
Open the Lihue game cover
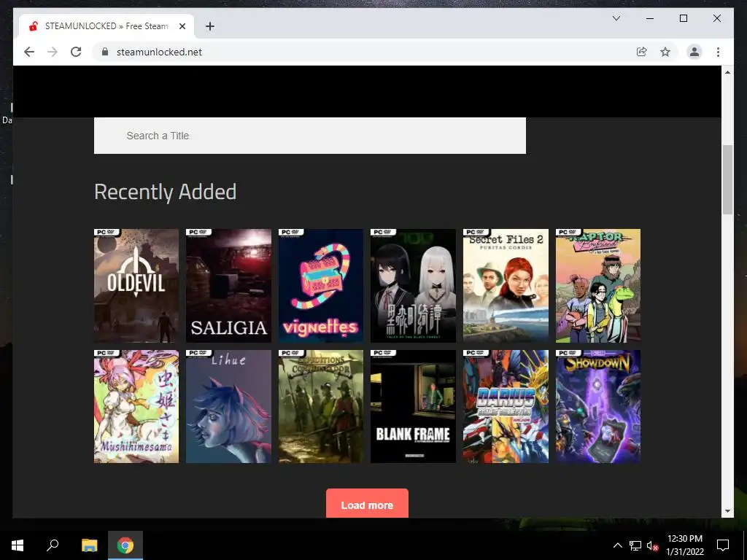(x=228, y=407)
